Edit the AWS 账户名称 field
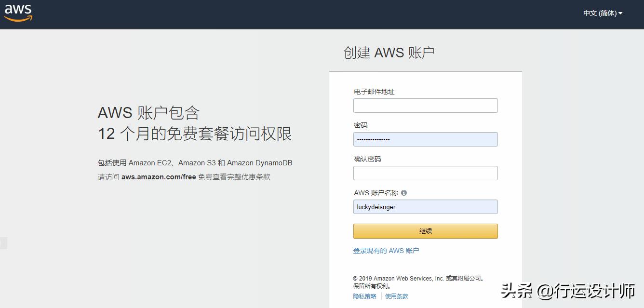The image size is (644, 308). tap(425, 207)
